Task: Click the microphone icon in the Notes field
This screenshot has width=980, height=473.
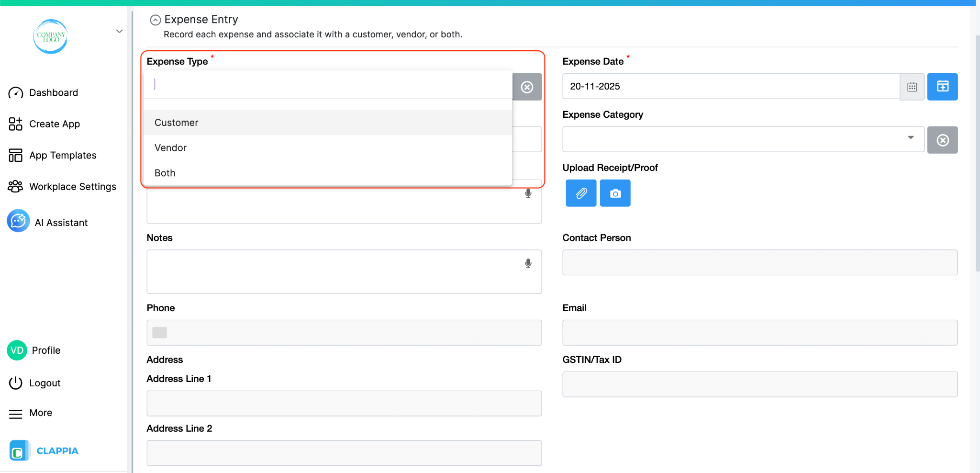Action: point(528,263)
